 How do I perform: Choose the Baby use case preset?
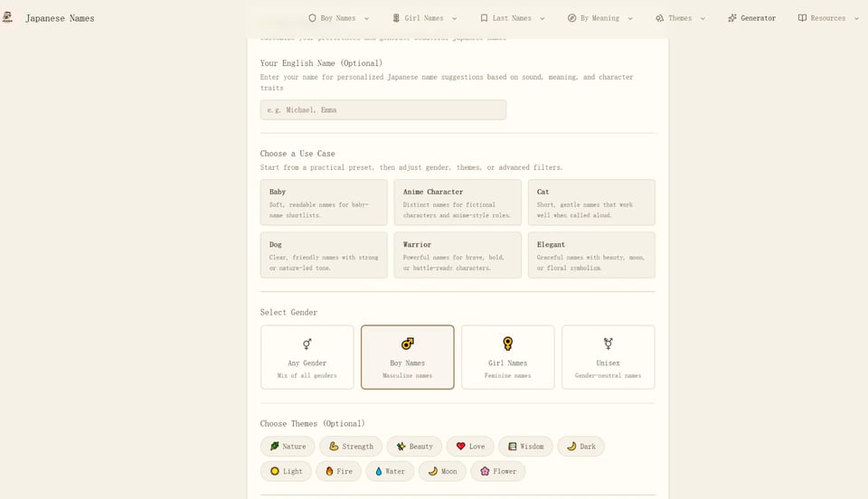coord(324,202)
